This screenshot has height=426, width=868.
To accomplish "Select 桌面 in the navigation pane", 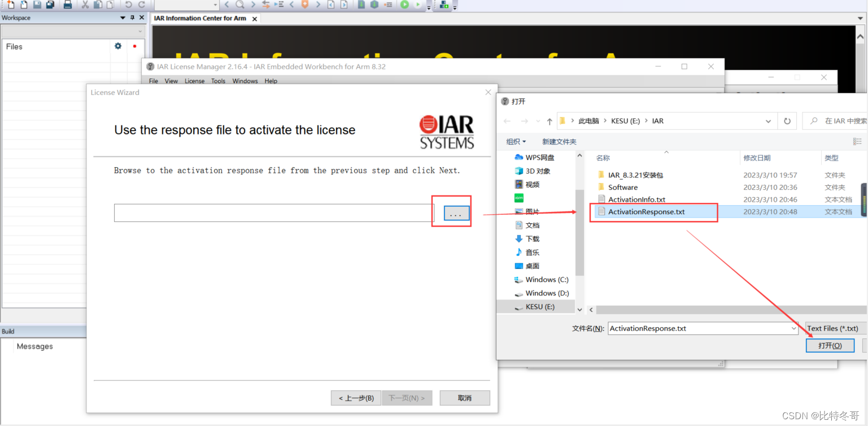I will coord(526,266).
